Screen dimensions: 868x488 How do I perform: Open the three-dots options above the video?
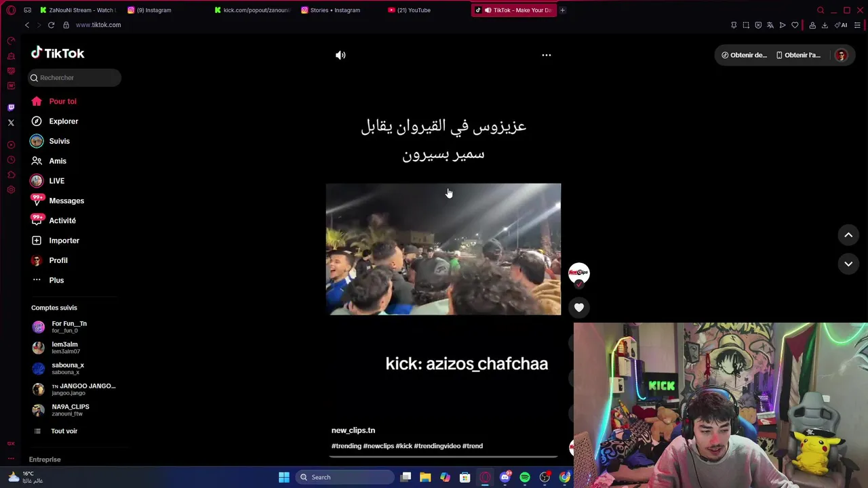click(x=547, y=56)
